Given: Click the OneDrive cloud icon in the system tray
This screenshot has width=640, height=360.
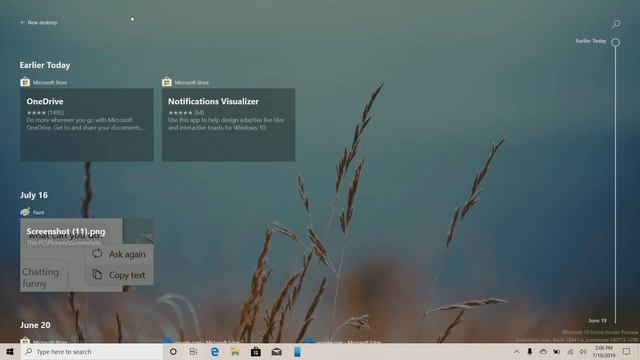Looking at the screenshot, I should [x=543, y=351].
